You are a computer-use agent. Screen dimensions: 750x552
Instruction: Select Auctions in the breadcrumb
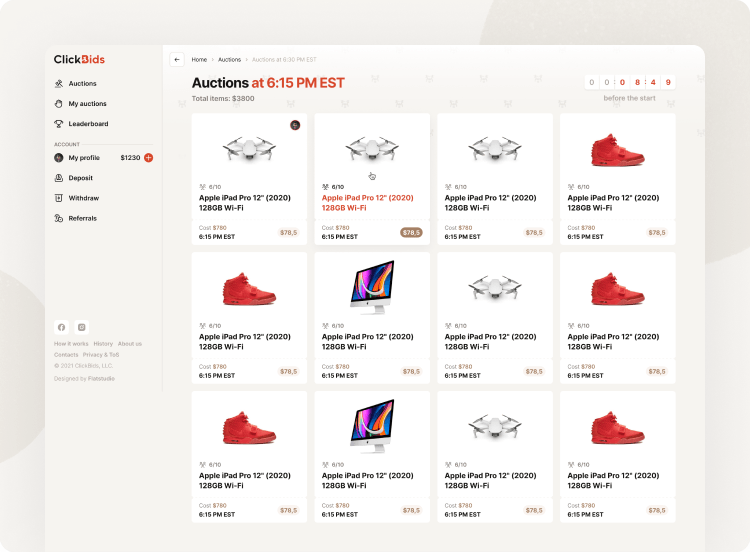point(229,60)
